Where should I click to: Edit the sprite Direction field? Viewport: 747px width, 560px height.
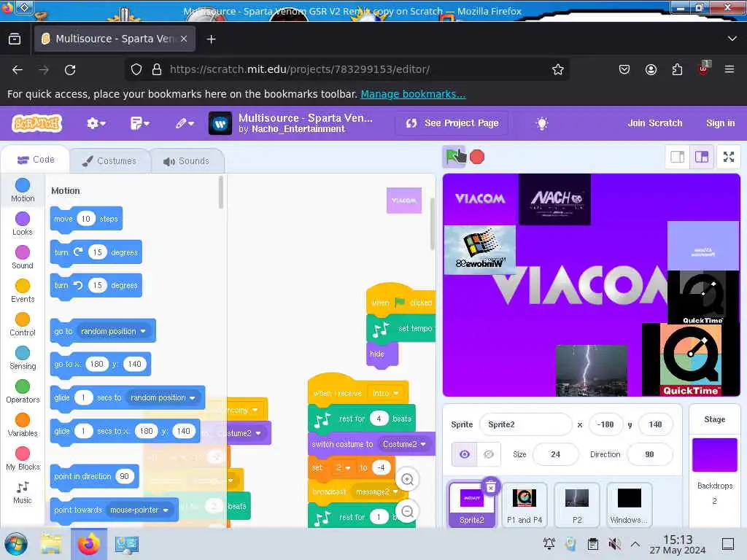tap(649, 454)
